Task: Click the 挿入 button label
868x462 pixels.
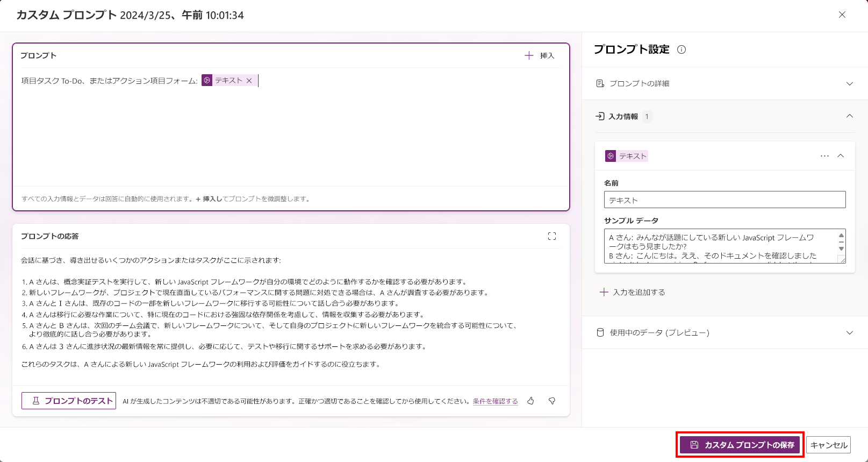Action: [x=547, y=55]
